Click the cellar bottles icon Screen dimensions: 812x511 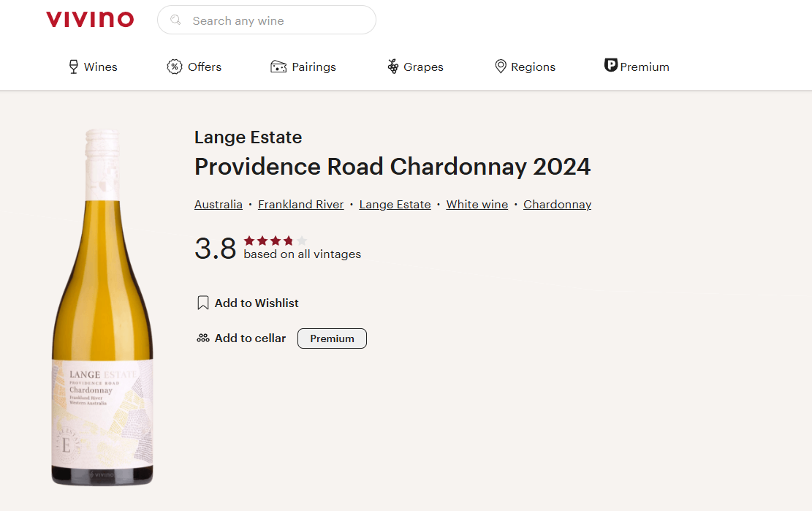point(203,338)
